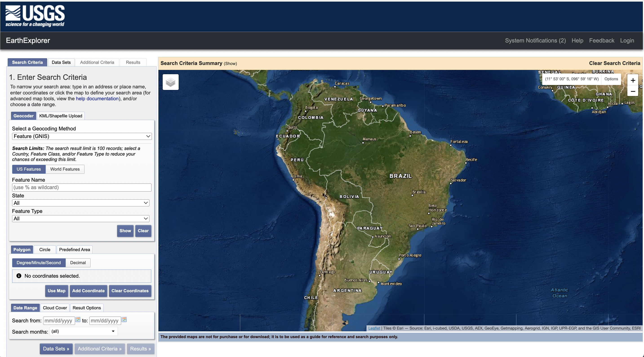Image resolution: width=644 pixels, height=357 pixels.
Task: Open the end date calendar icon
Action: pyautogui.click(x=124, y=320)
